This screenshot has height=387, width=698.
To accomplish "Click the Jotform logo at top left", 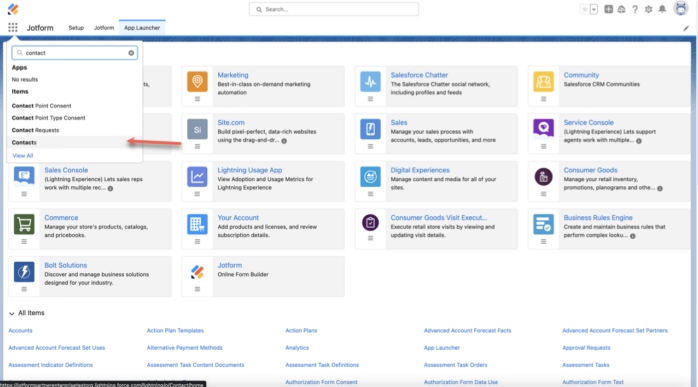I will coord(13,9).
